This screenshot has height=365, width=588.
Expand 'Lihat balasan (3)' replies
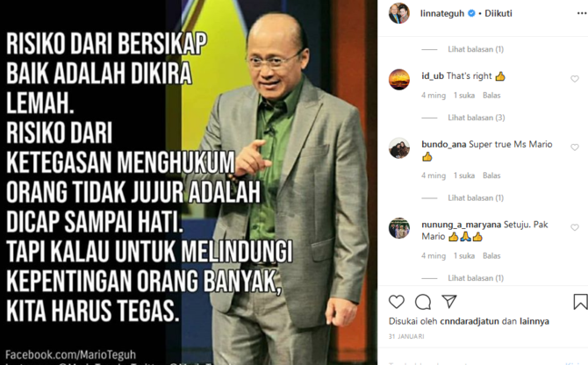point(477,118)
